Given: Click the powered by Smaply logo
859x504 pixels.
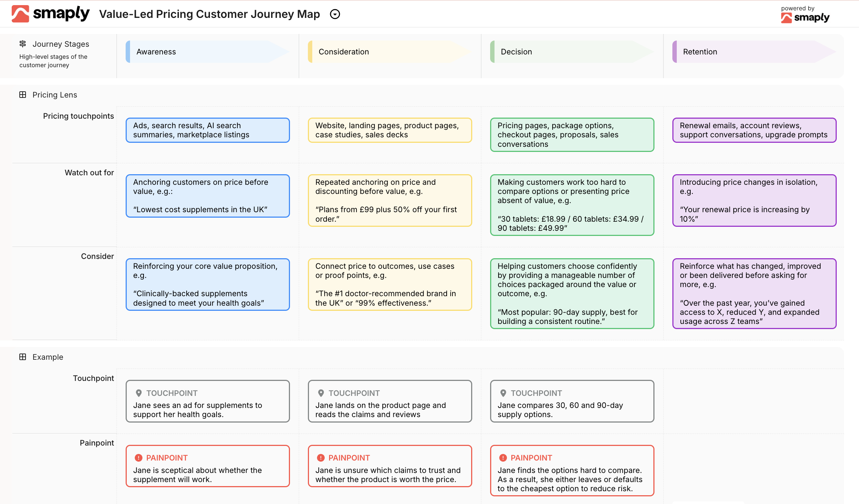Looking at the screenshot, I should 805,15.
